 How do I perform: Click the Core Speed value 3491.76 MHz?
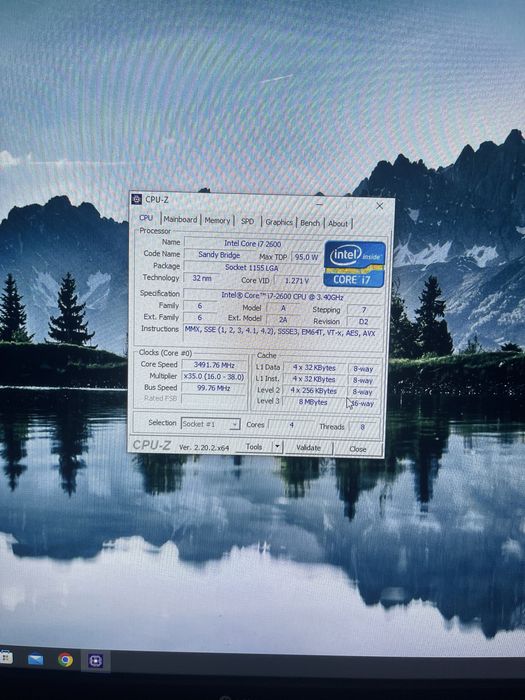click(x=214, y=365)
